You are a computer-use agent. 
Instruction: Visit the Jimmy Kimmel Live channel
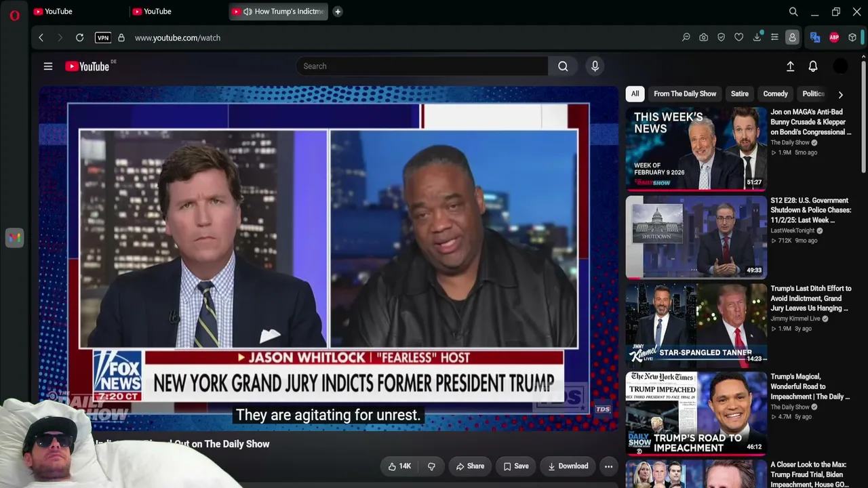pyautogui.click(x=795, y=319)
